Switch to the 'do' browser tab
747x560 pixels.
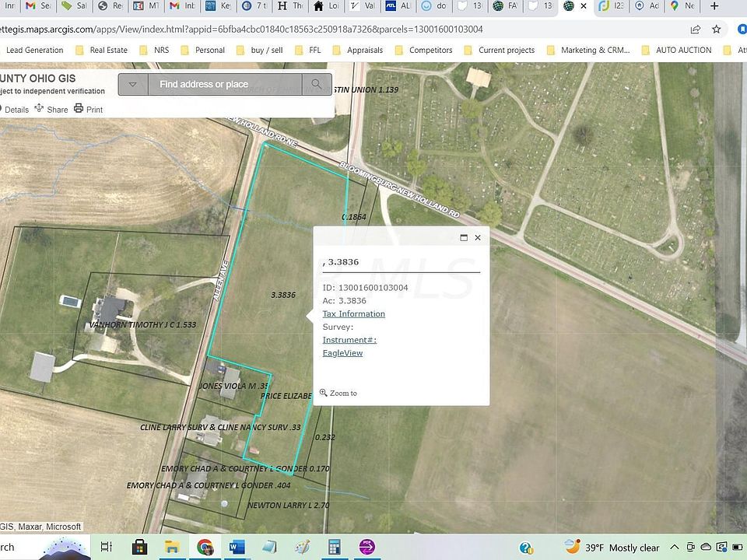[x=434, y=5]
